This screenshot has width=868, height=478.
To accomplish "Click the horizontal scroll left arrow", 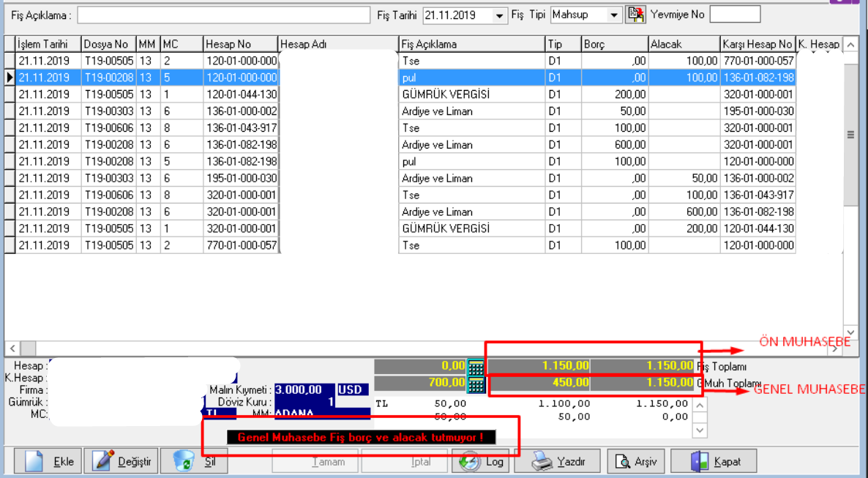I will tap(12, 348).
